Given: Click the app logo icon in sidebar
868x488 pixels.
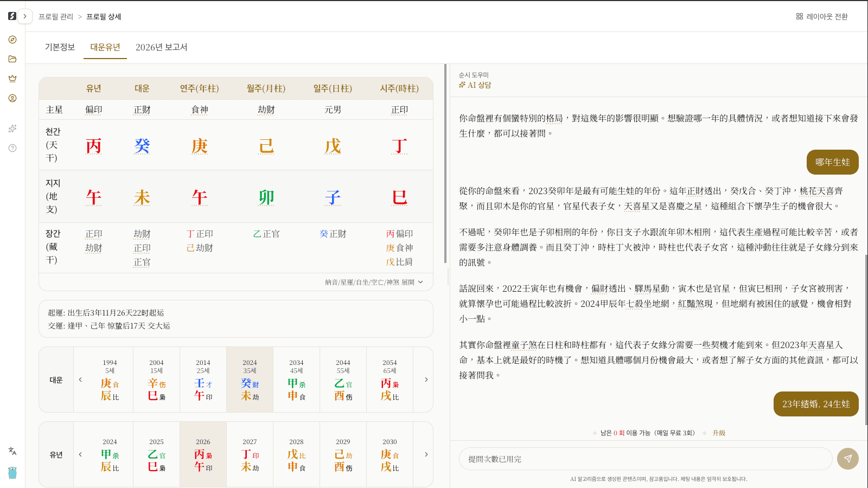Looking at the screenshot, I should pos(12,16).
